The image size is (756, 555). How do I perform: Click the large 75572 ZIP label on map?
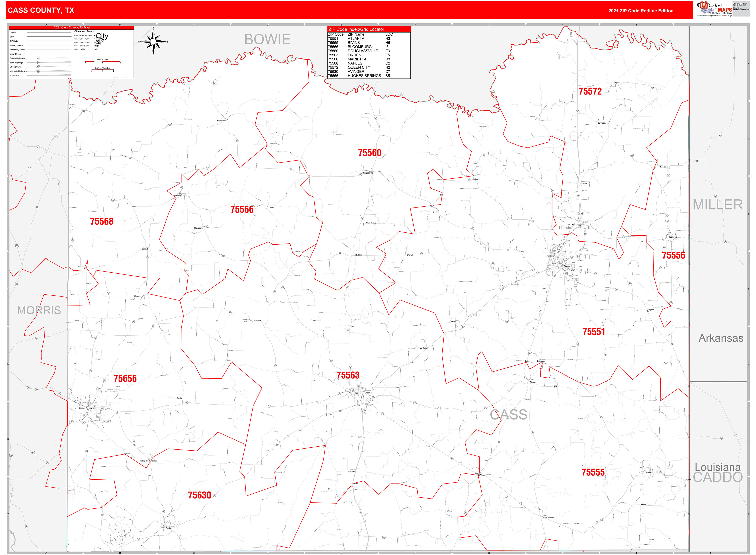(590, 91)
